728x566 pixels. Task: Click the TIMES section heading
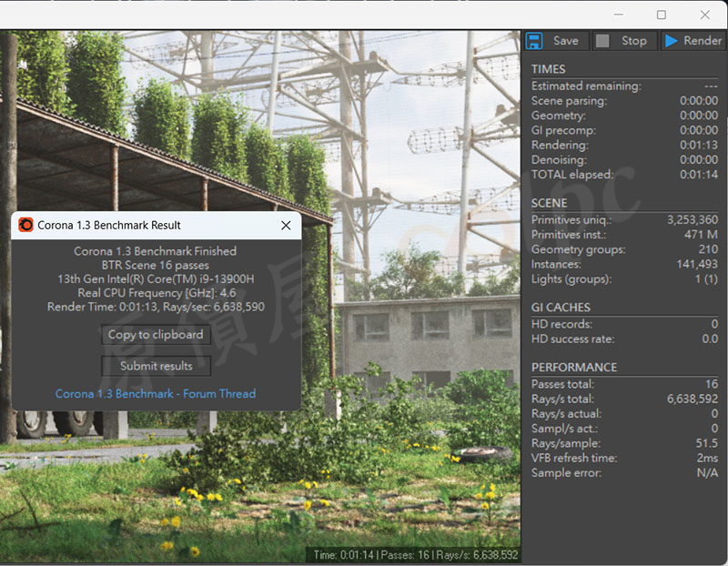tap(548, 69)
